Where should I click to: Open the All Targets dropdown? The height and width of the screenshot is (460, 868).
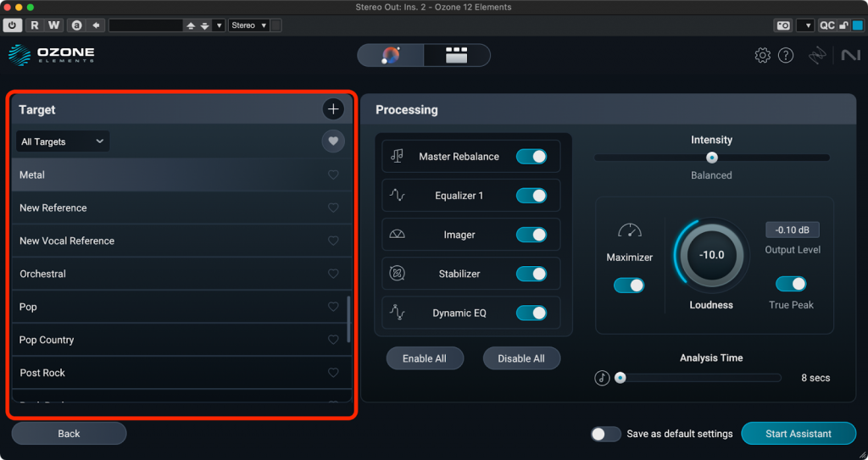63,141
